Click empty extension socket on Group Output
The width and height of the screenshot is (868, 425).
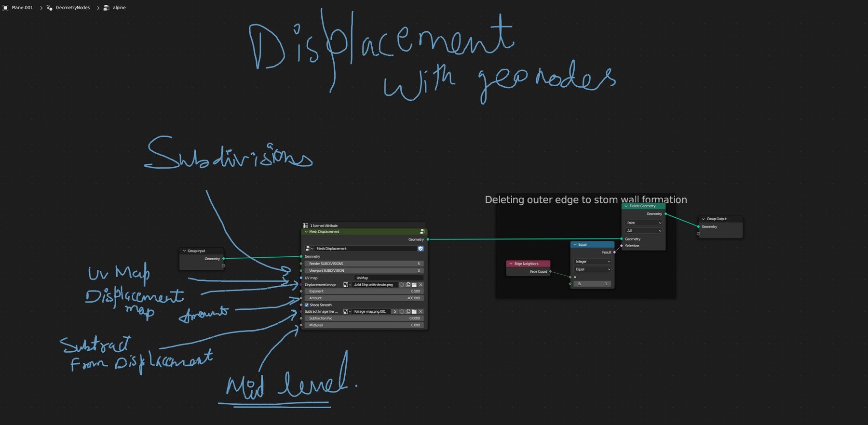point(698,234)
